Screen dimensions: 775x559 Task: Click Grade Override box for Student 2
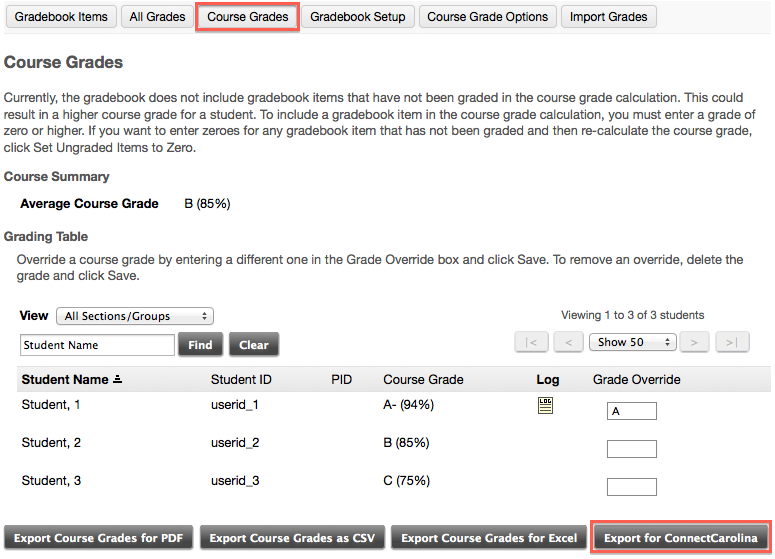pyautogui.click(x=631, y=449)
